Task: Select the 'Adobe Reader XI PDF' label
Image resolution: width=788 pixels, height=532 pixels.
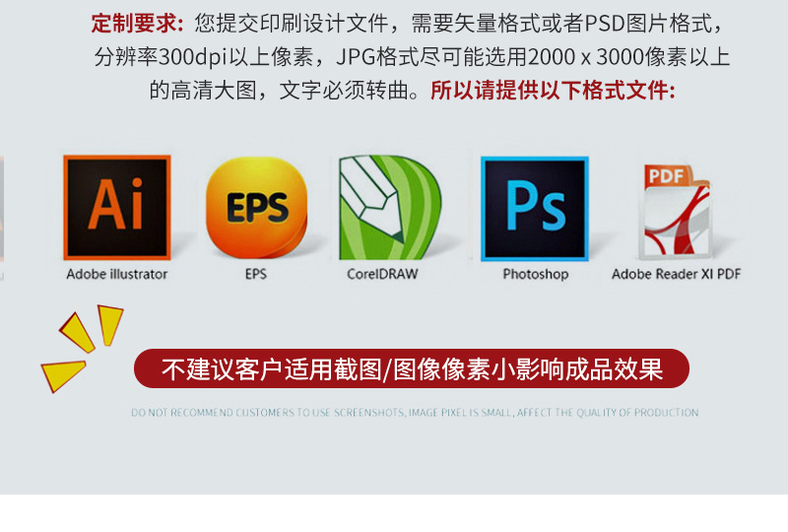Action: click(676, 274)
